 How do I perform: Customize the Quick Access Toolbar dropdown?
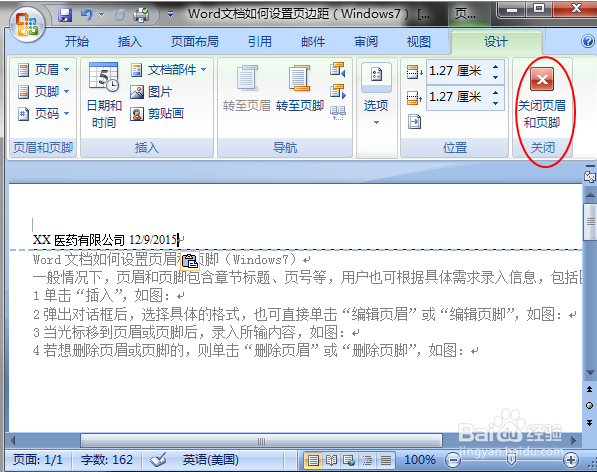171,14
